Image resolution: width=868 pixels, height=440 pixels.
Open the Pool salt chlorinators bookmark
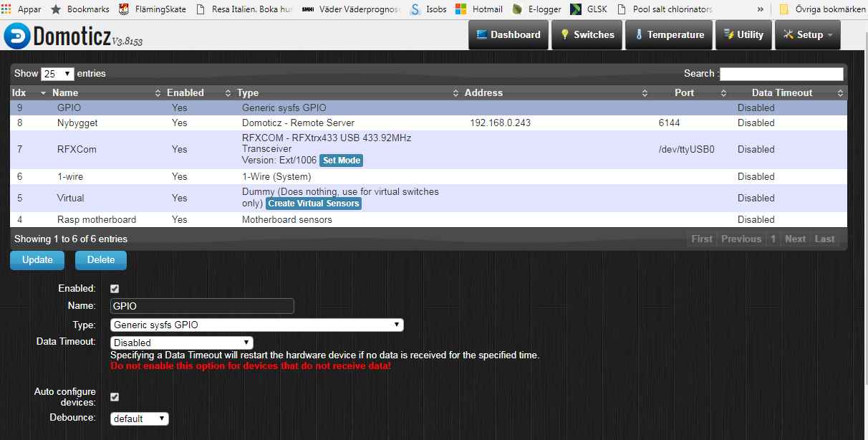pyautogui.click(x=664, y=10)
